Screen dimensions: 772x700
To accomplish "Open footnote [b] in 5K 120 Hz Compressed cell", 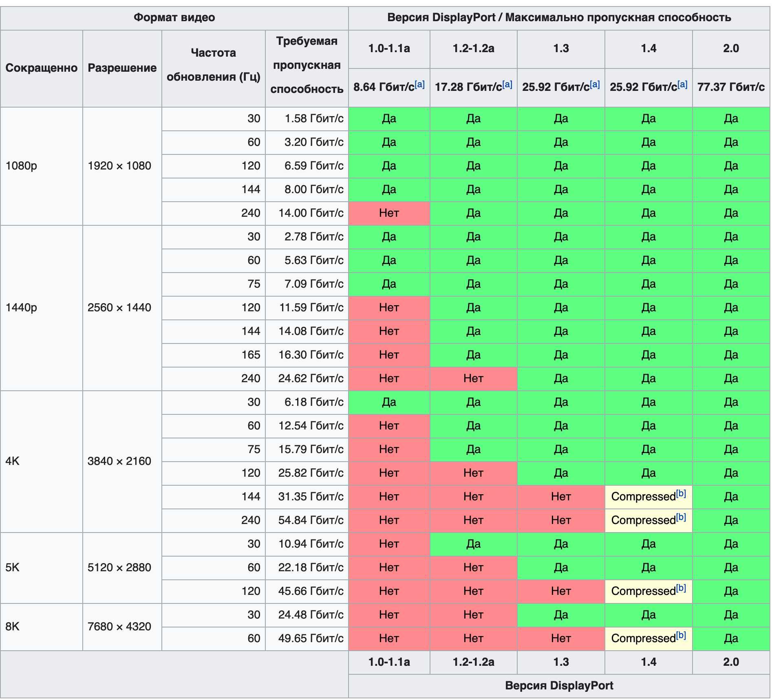I will (x=681, y=588).
